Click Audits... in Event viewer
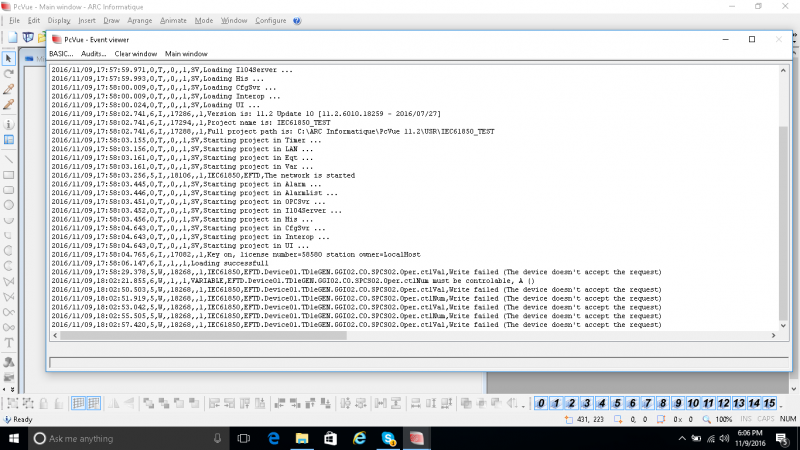This screenshot has width=800, height=450. point(93,54)
